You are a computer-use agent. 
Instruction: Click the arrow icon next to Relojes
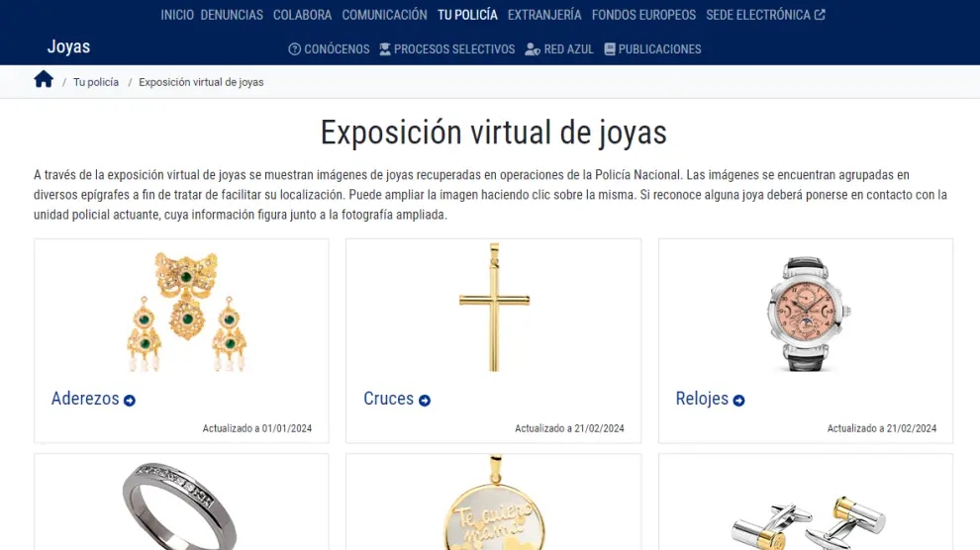point(738,401)
